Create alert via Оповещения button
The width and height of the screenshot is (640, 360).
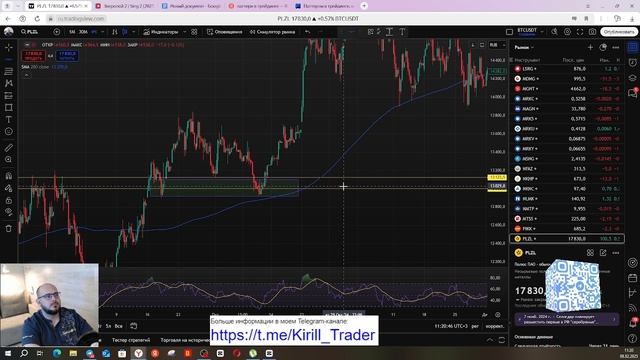(224, 32)
